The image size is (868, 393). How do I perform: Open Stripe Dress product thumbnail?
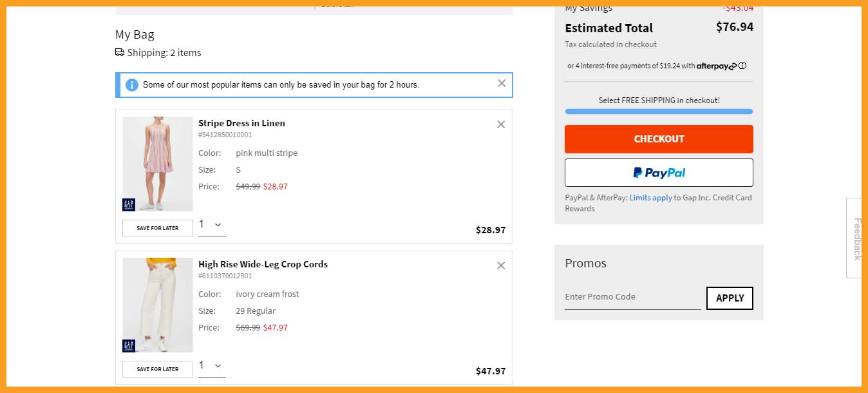click(158, 164)
